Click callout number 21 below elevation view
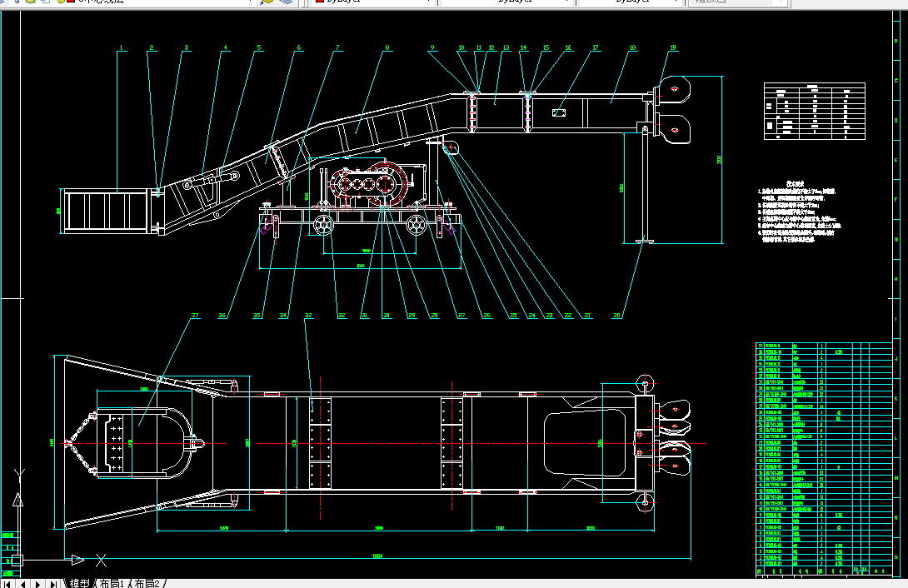This screenshot has height=588, width=908. (x=587, y=316)
